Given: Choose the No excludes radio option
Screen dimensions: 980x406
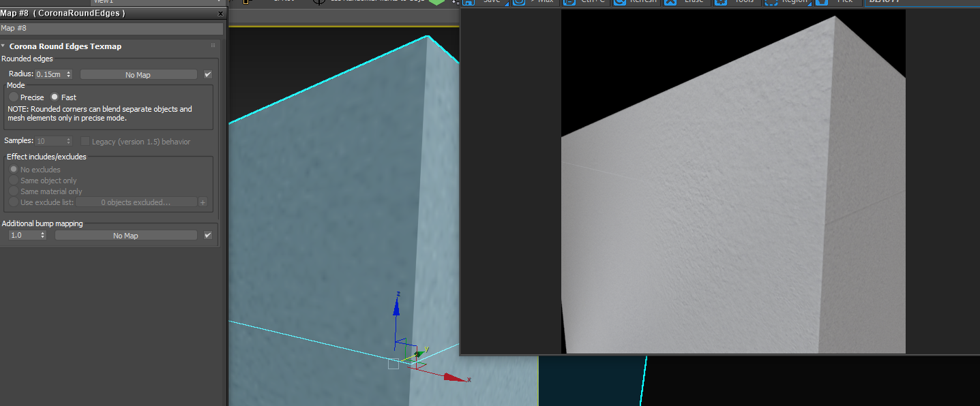Looking at the screenshot, I should click(14, 170).
